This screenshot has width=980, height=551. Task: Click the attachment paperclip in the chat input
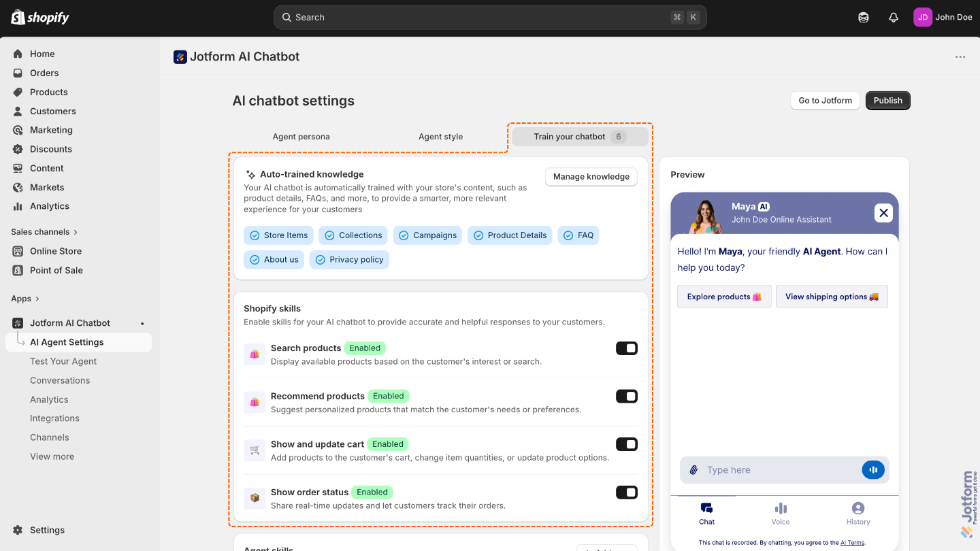coord(694,469)
